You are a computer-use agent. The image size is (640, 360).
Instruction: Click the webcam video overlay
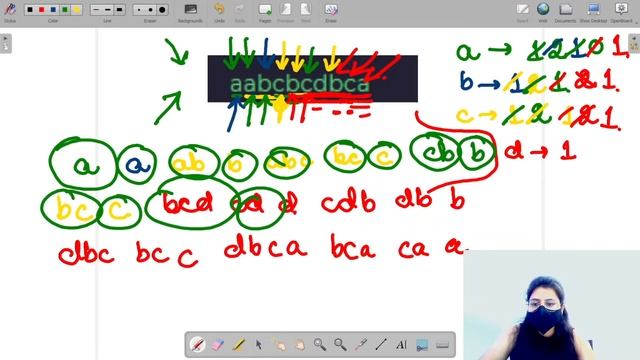tap(551, 305)
